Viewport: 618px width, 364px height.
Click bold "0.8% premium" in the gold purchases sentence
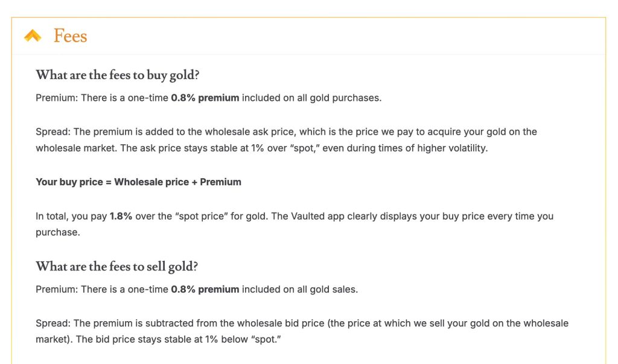[x=205, y=98]
